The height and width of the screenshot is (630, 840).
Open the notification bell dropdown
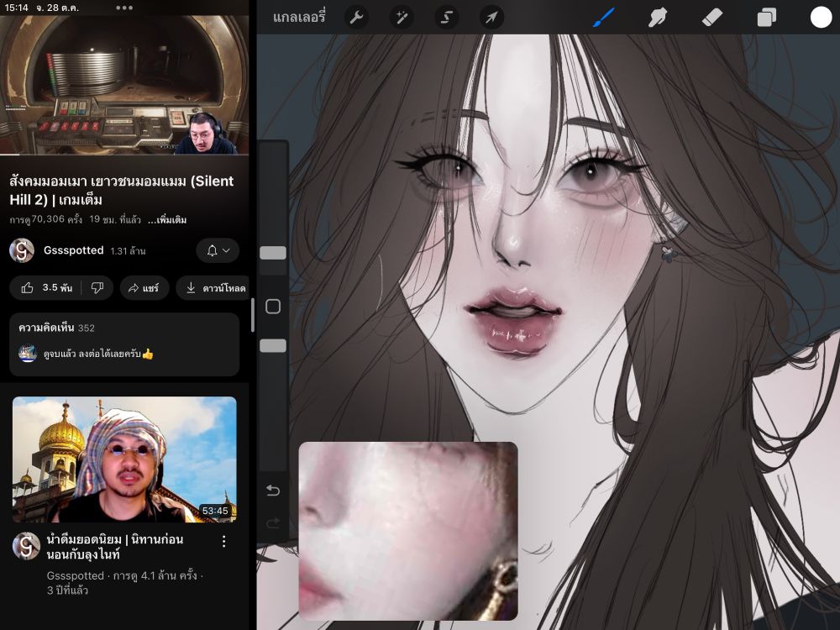pyautogui.click(x=218, y=250)
